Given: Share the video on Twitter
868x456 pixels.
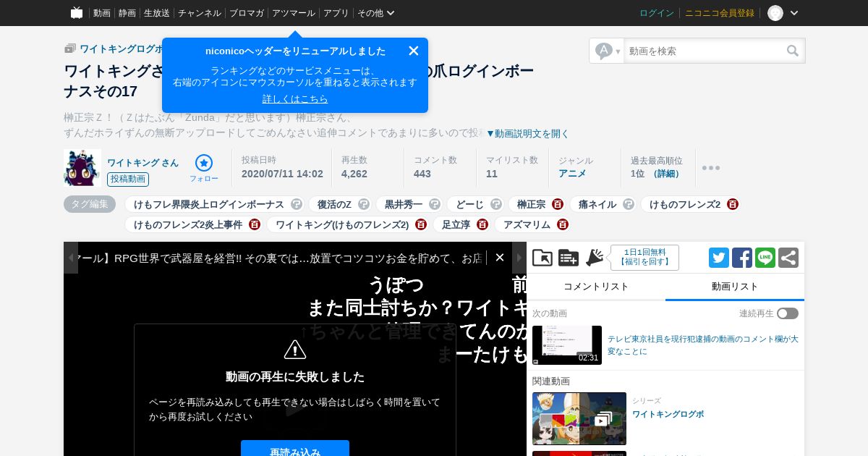Looking at the screenshot, I should click(x=719, y=258).
